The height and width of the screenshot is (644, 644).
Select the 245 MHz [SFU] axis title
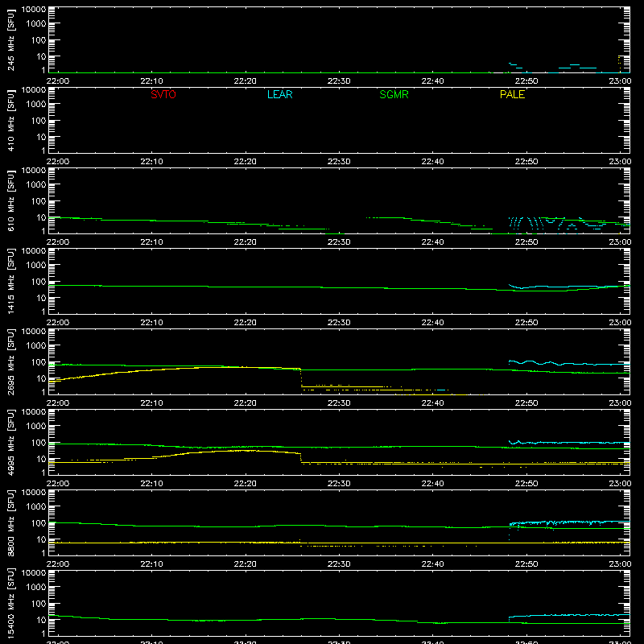tap(11, 40)
